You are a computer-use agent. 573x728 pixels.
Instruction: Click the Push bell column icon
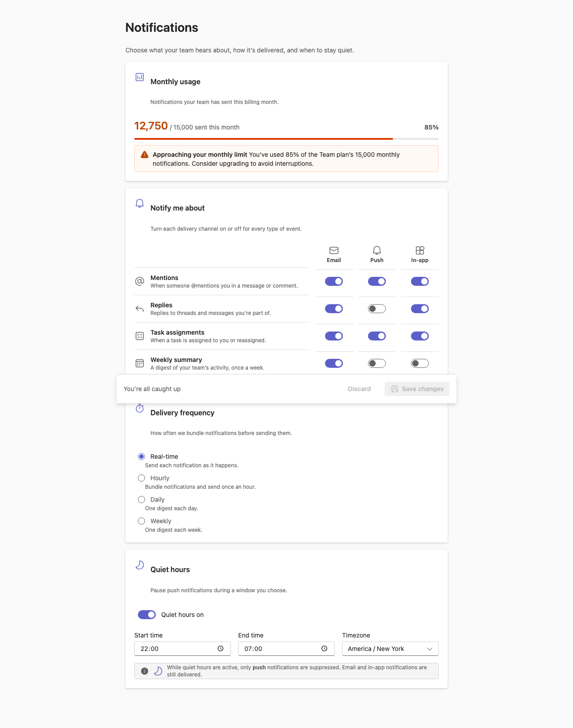377,250
